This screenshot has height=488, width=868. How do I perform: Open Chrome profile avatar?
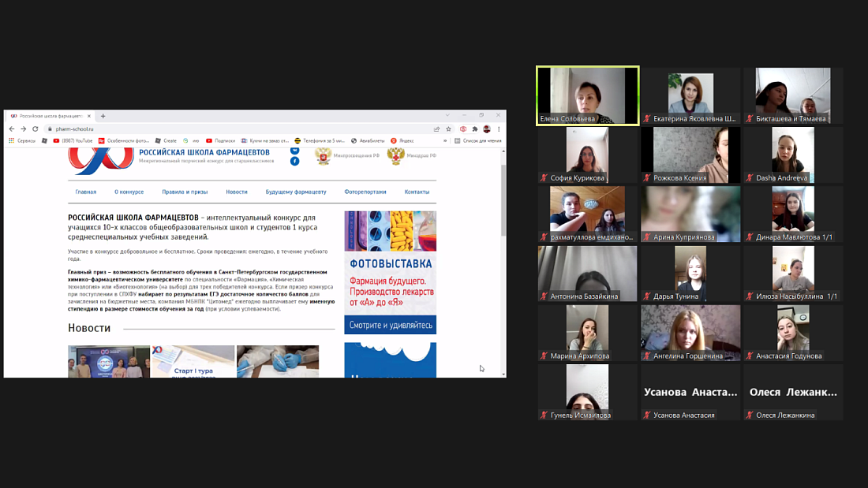click(x=487, y=129)
